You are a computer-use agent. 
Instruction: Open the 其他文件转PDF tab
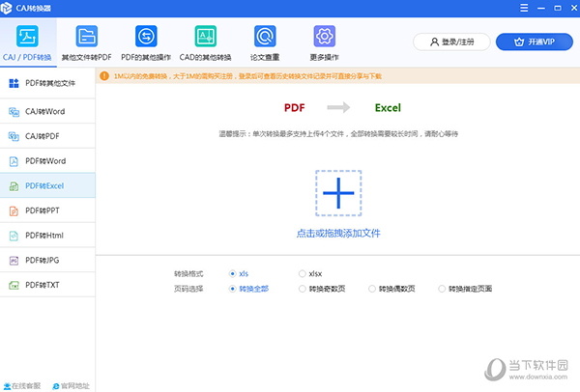[x=87, y=43]
